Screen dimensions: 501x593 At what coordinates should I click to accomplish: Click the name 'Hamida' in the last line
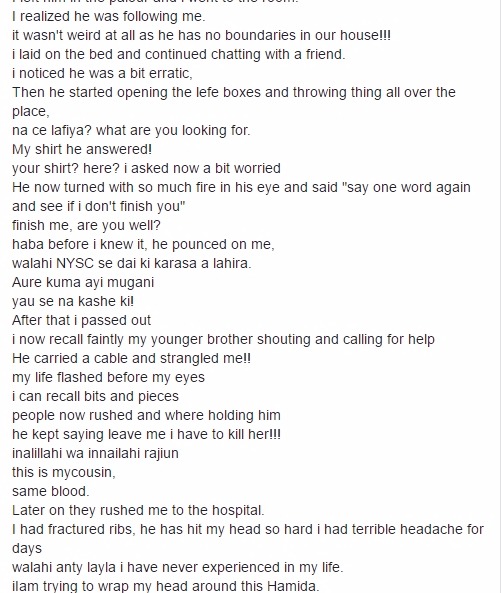tap(293, 586)
